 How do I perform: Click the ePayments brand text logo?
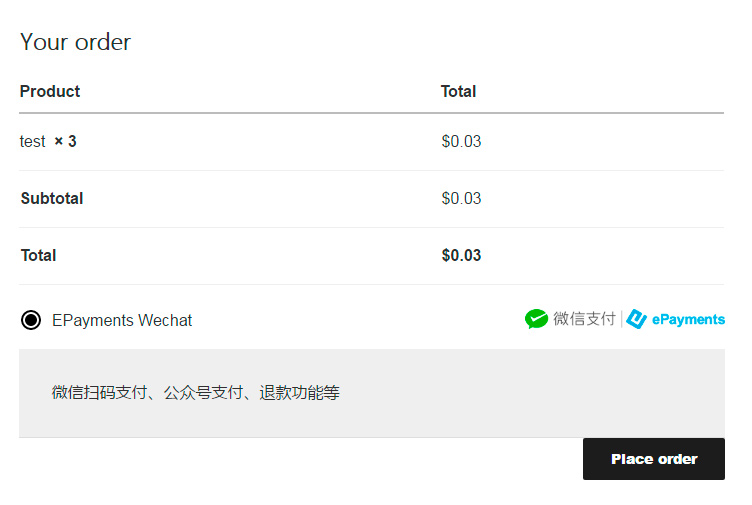(688, 319)
